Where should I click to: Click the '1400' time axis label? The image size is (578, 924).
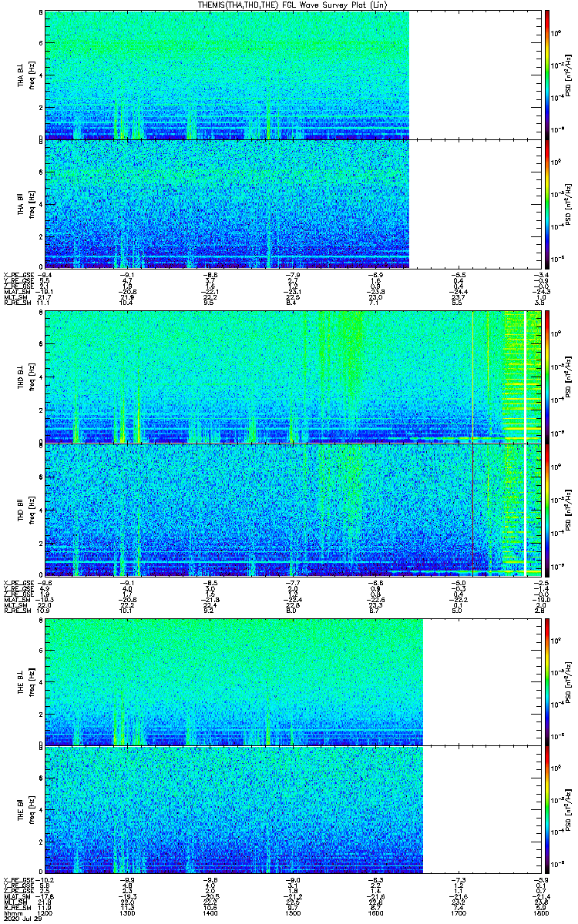tap(210, 913)
